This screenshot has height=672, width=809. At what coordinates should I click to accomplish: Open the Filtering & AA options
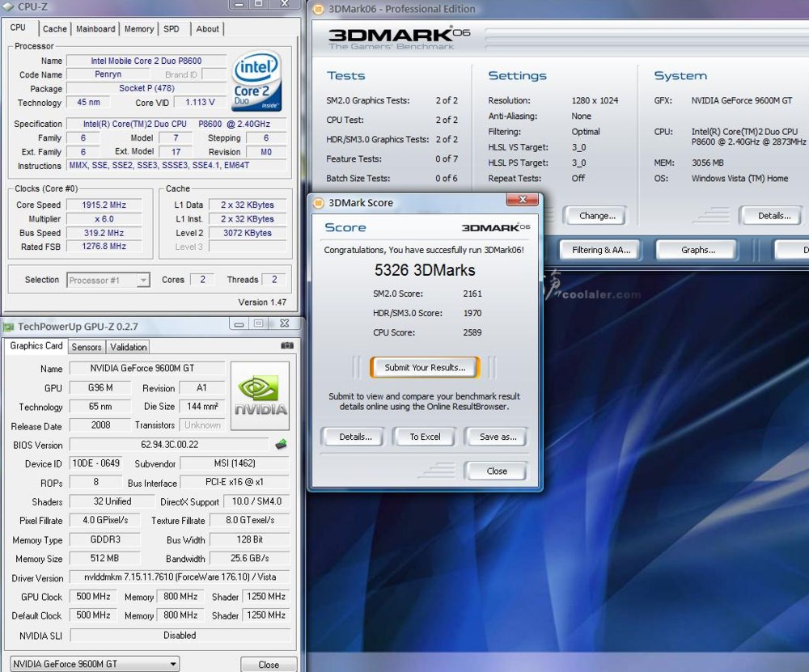click(601, 250)
